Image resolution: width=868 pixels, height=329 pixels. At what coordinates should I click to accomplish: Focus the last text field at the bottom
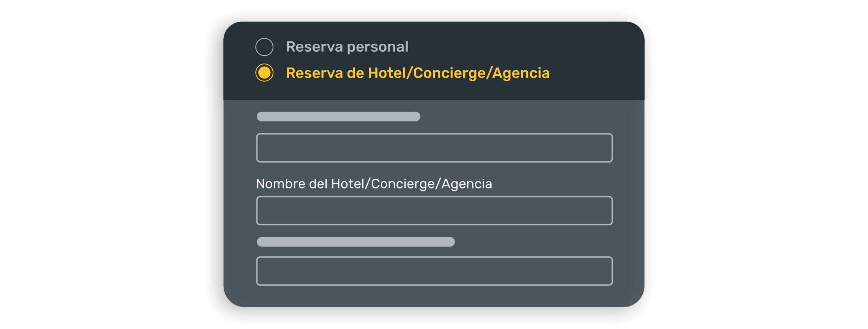click(x=434, y=271)
